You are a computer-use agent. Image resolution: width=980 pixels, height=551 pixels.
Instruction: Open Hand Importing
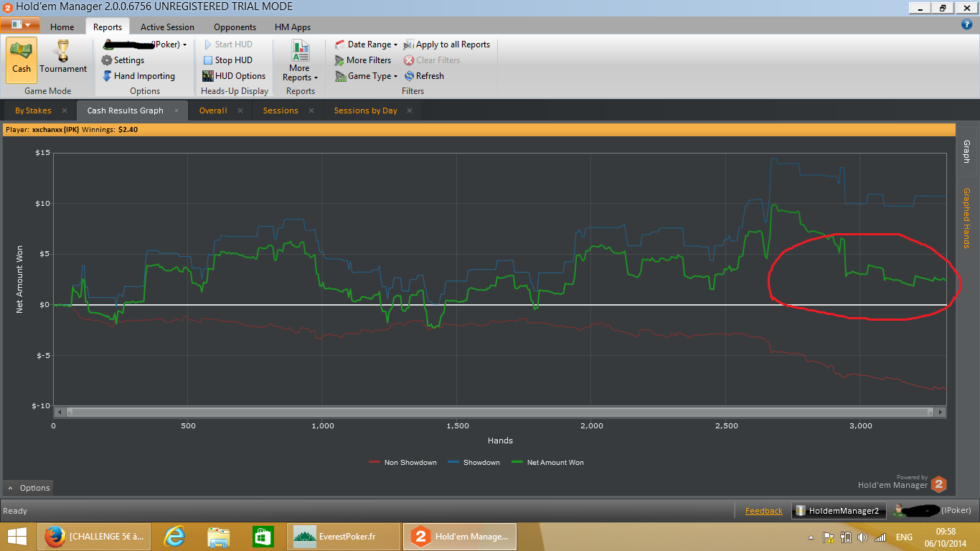(x=138, y=76)
